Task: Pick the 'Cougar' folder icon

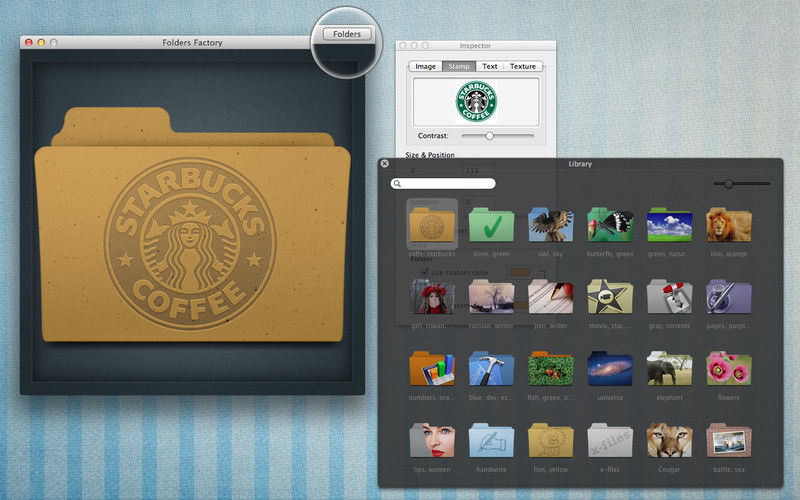Action: point(669,440)
